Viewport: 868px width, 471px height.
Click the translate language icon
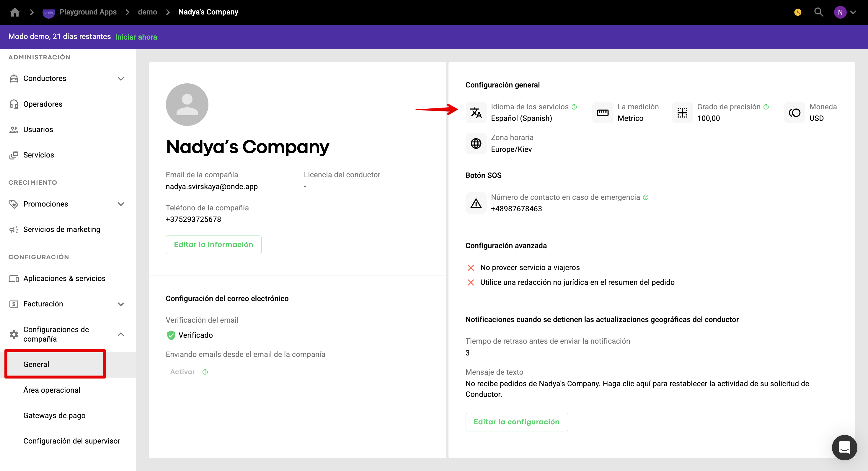pos(476,113)
